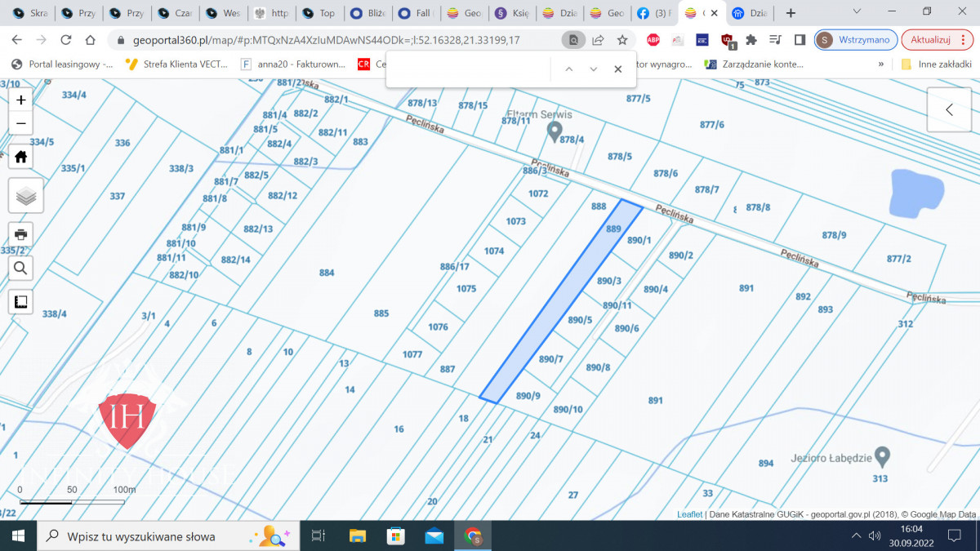Print the map with printer icon
Viewport: 980px width, 551px height.
[x=21, y=233]
